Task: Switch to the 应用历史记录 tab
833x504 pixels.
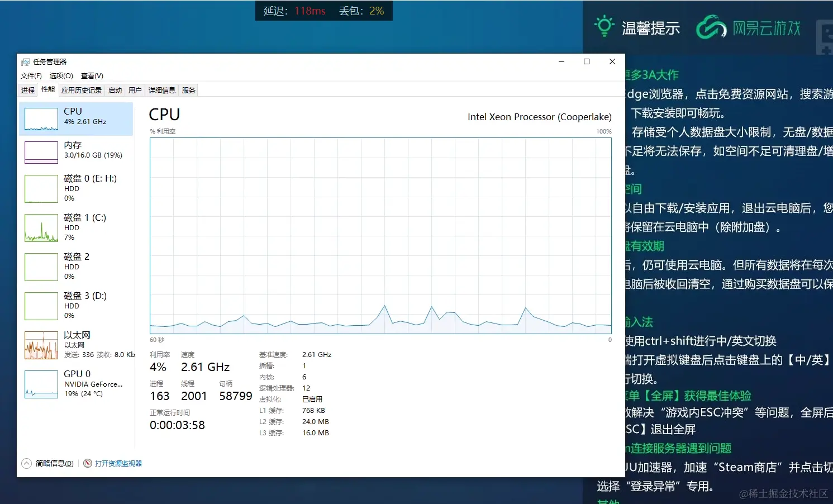Action: (82, 91)
